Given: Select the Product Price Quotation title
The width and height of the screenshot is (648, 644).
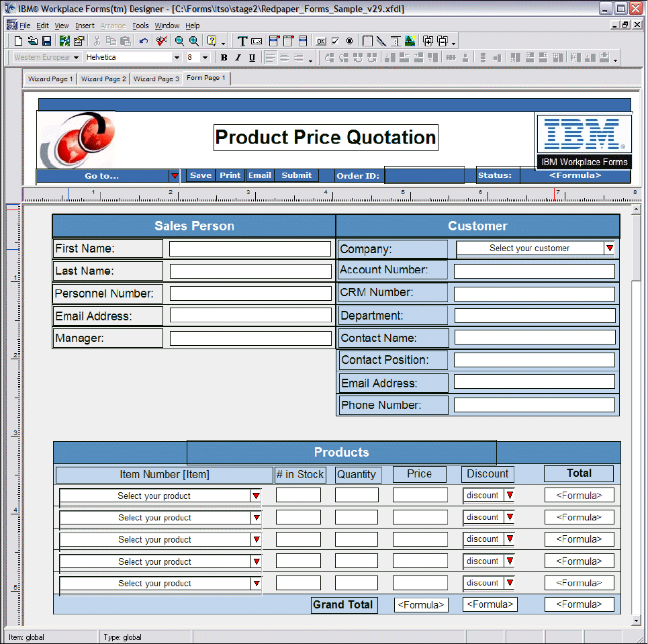Looking at the screenshot, I should 326,138.
